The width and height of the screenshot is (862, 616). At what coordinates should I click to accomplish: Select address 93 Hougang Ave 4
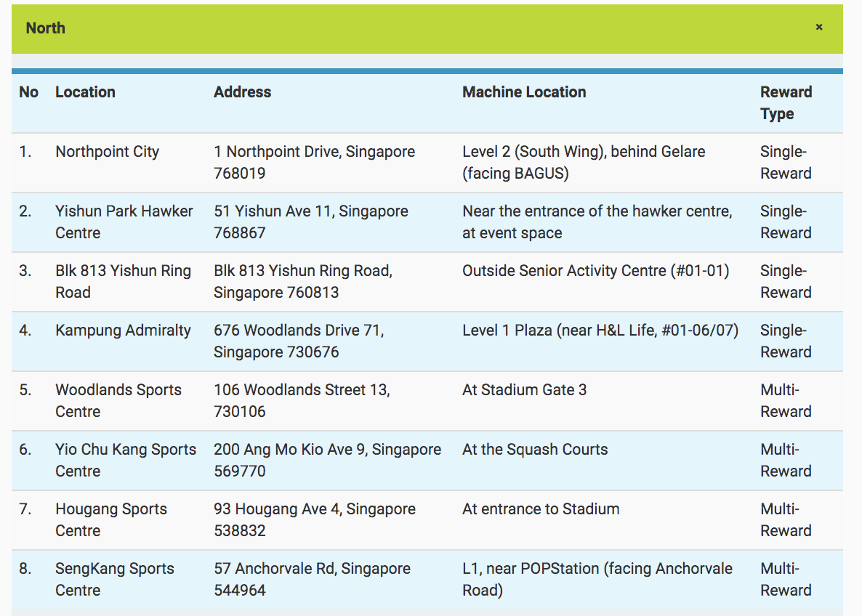[x=315, y=520]
